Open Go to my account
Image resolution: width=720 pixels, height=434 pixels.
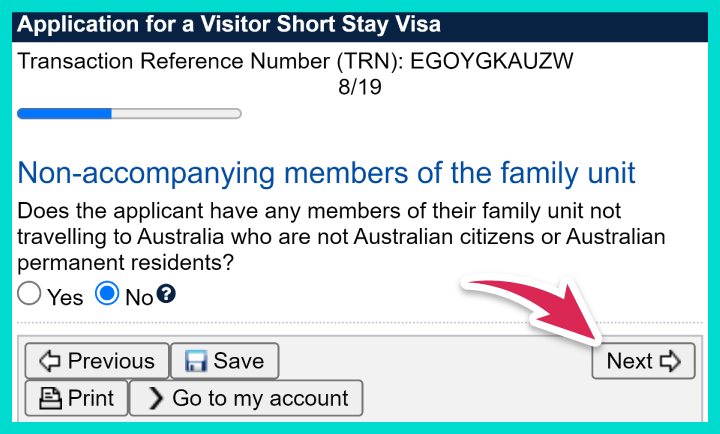tap(246, 398)
